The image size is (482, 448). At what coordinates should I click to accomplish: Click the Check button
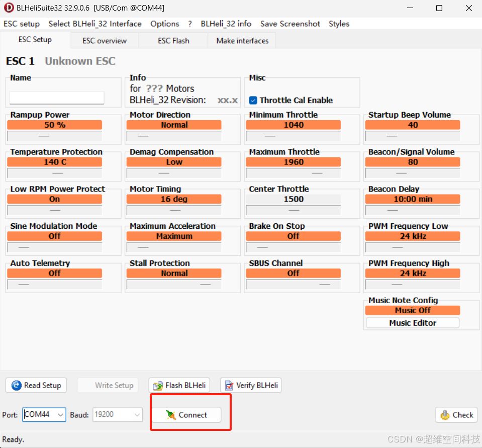(456, 415)
